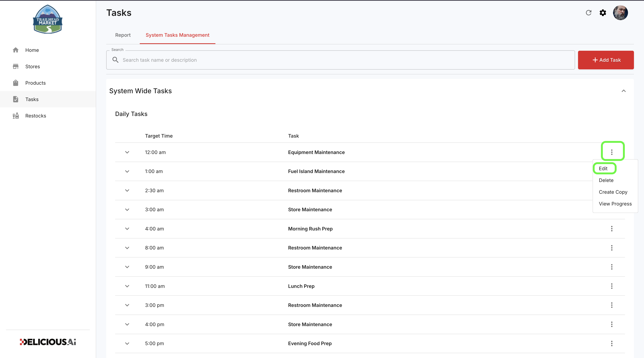
Task: Expand the Fuel Island Maintenance row
Action: (127, 171)
